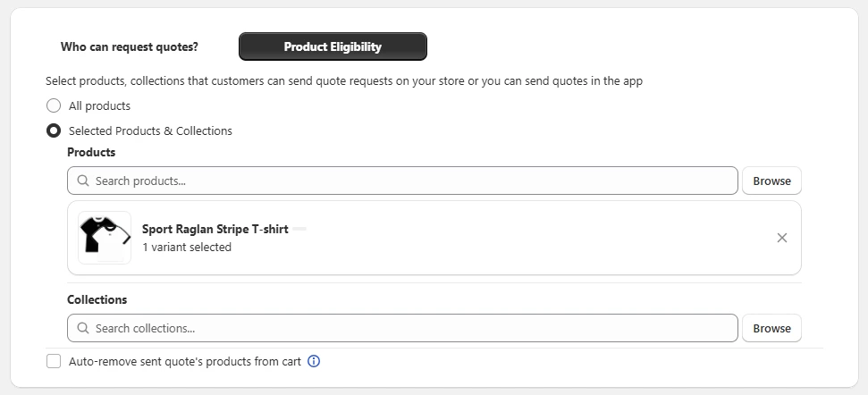Viewport: 868px width, 395px height.
Task: Open the Who can request quotes? tab
Action: point(129,46)
